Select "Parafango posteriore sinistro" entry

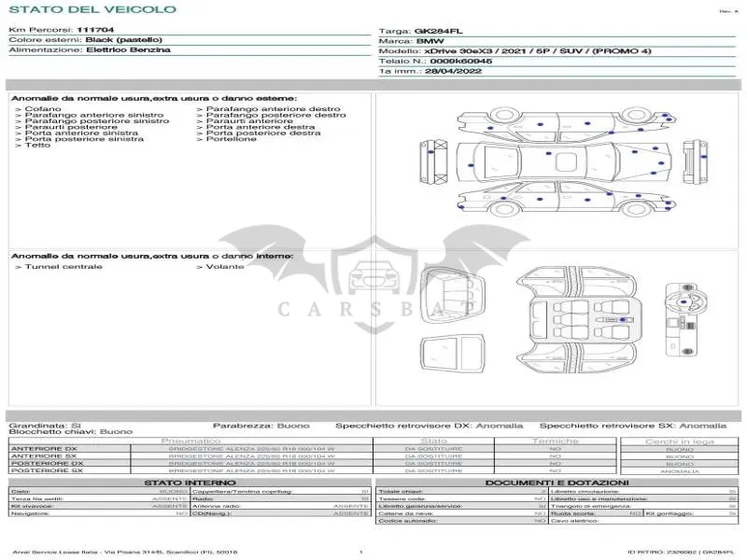tap(97, 121)
